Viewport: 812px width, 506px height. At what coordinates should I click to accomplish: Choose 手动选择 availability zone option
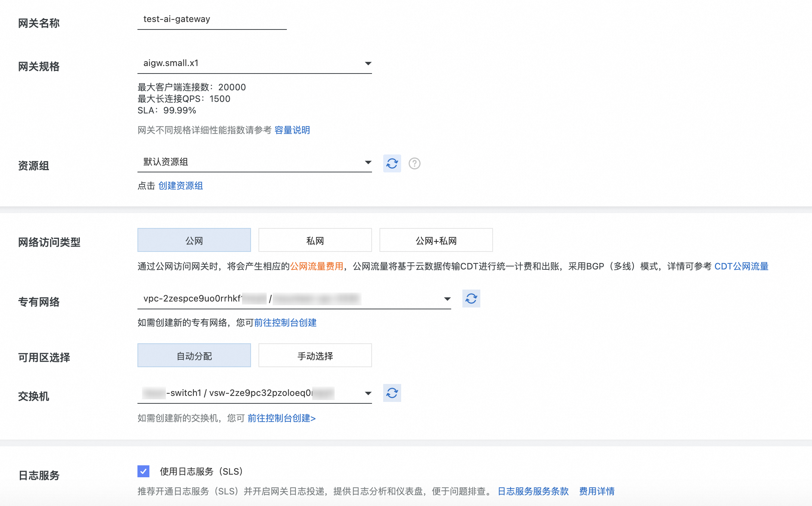click(x=315, y=356)
